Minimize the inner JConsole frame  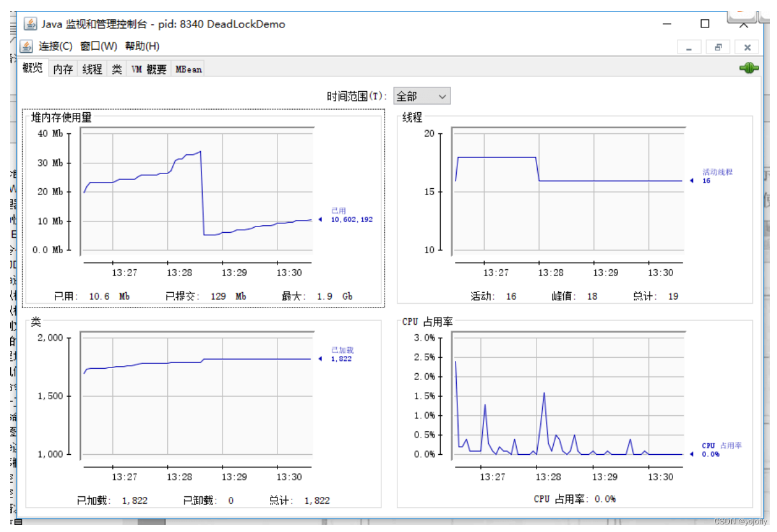click(x=689, y=47)
